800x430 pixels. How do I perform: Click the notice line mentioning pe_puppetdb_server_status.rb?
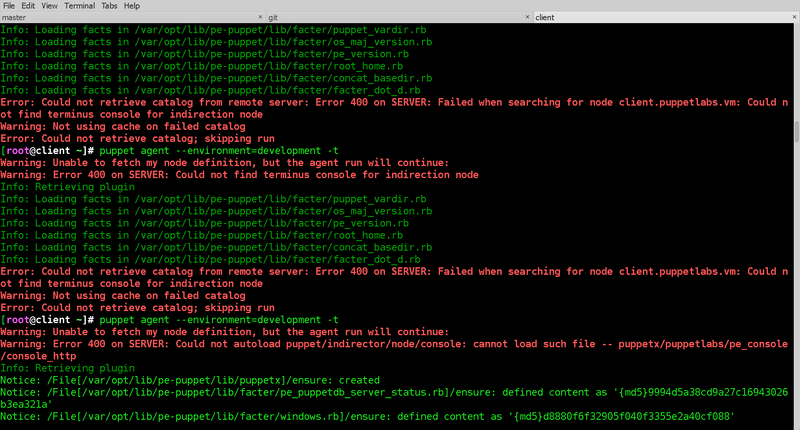pos(394,398)
